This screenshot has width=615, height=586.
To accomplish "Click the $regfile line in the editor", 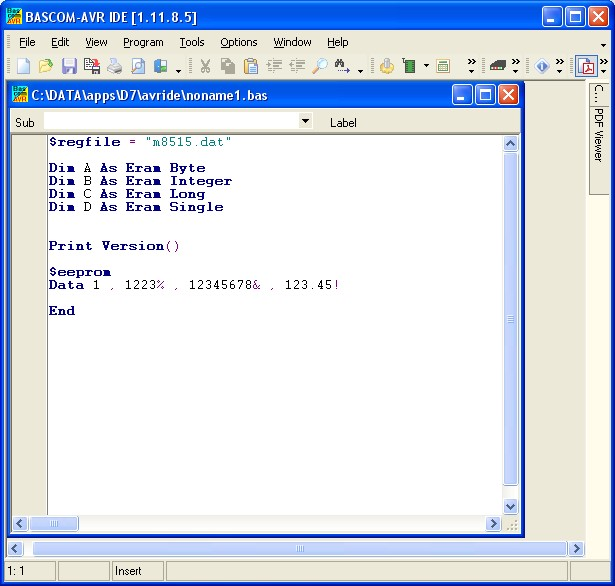I will [x=140, y=142].
